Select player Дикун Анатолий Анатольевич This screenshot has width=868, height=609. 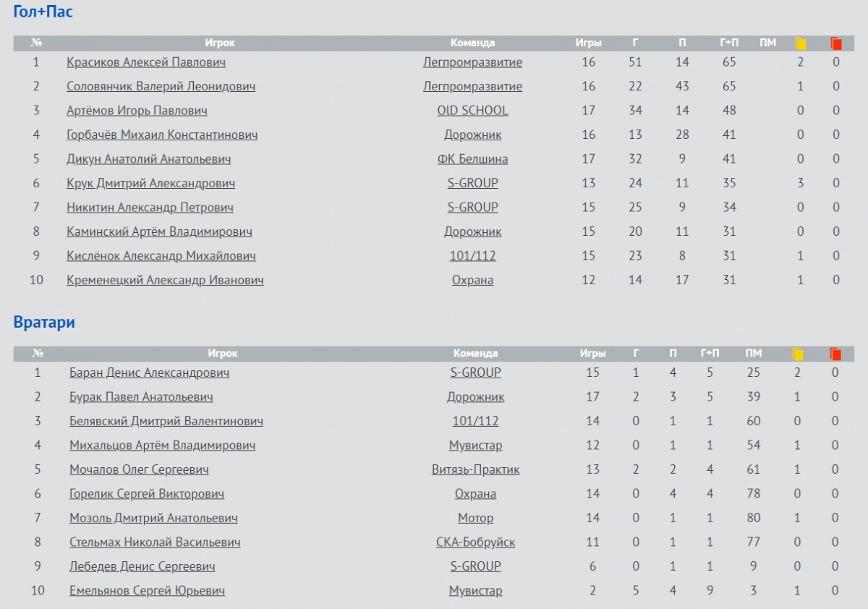coord(149,159)
